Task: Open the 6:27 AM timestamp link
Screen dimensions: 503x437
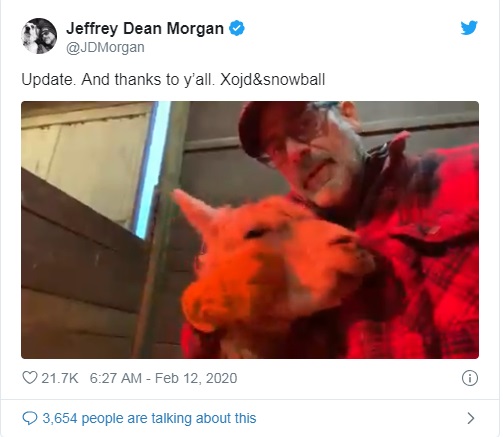Action: (x=116, y=378)
